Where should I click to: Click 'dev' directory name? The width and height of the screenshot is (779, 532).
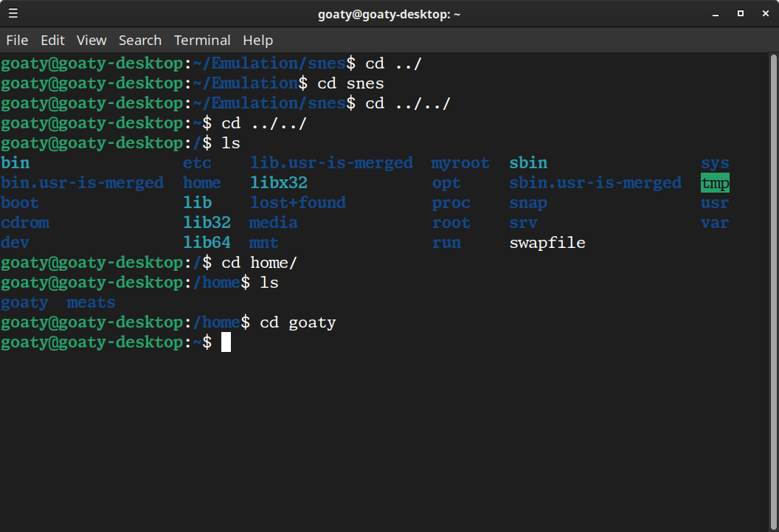pos(15,243)
